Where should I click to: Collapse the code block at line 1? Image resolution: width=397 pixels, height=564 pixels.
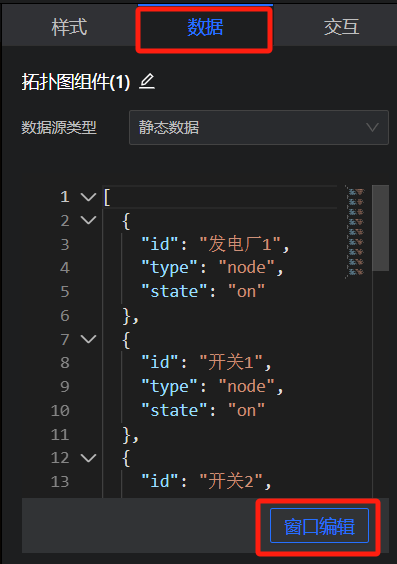click(x=88, y=197)
